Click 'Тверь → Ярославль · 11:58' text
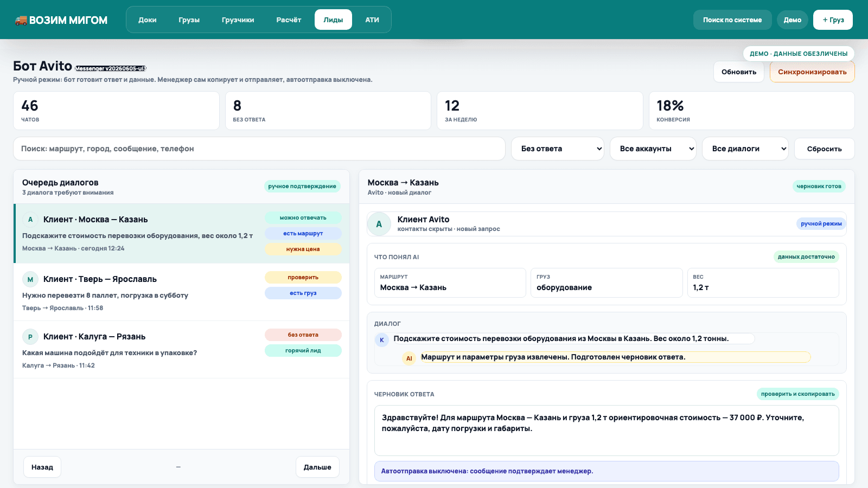 click(62, 308)
